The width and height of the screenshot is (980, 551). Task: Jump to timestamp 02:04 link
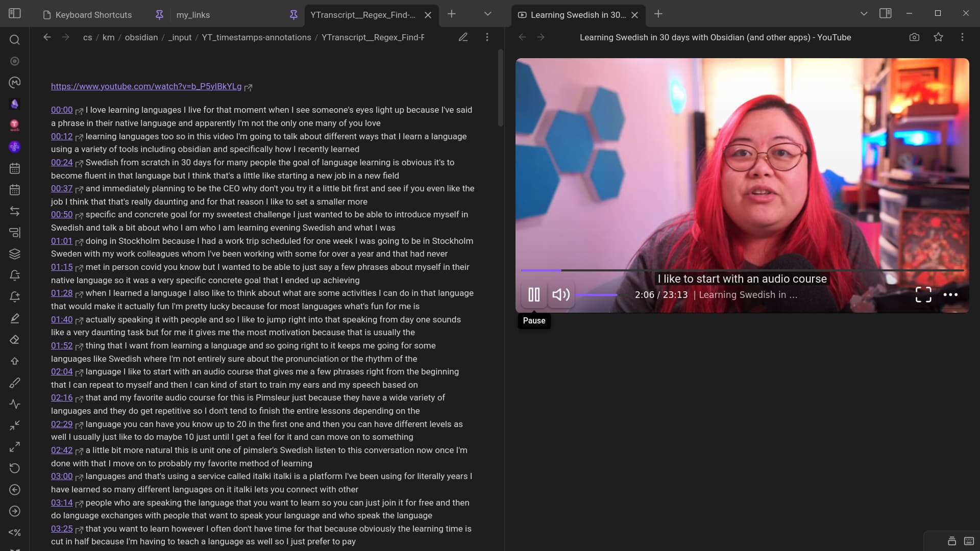point(62,371)
